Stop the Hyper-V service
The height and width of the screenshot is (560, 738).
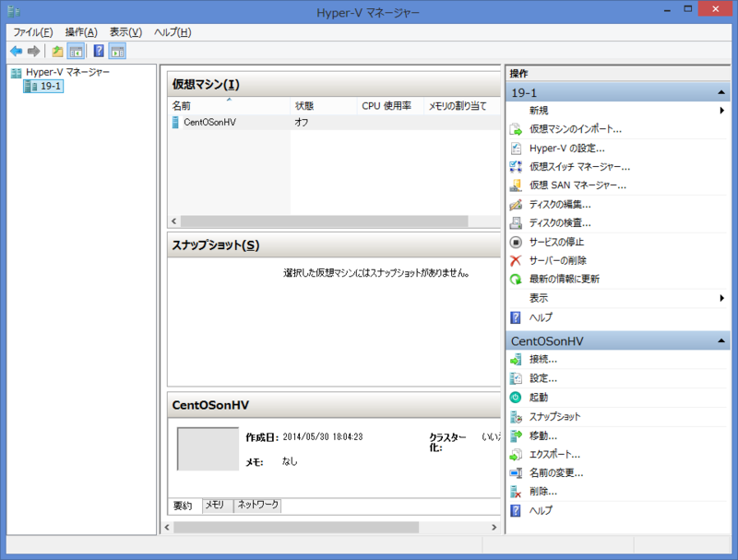553,242
